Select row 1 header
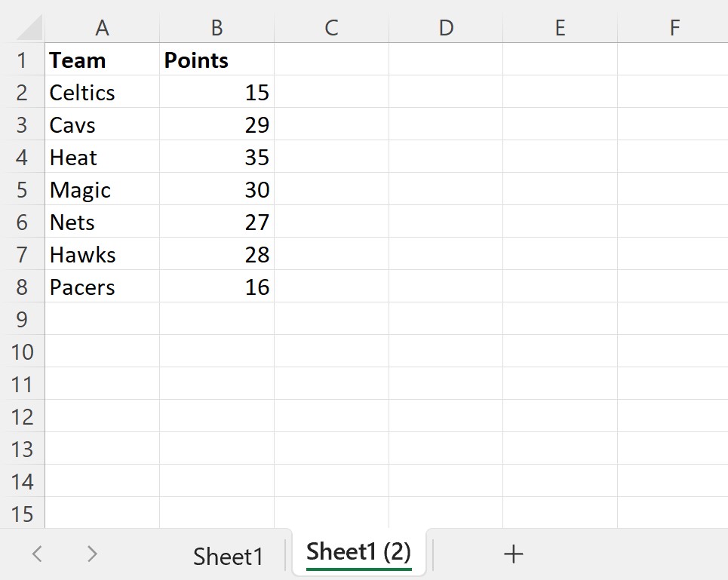This screenshot has height=580, width=728. 22,60
